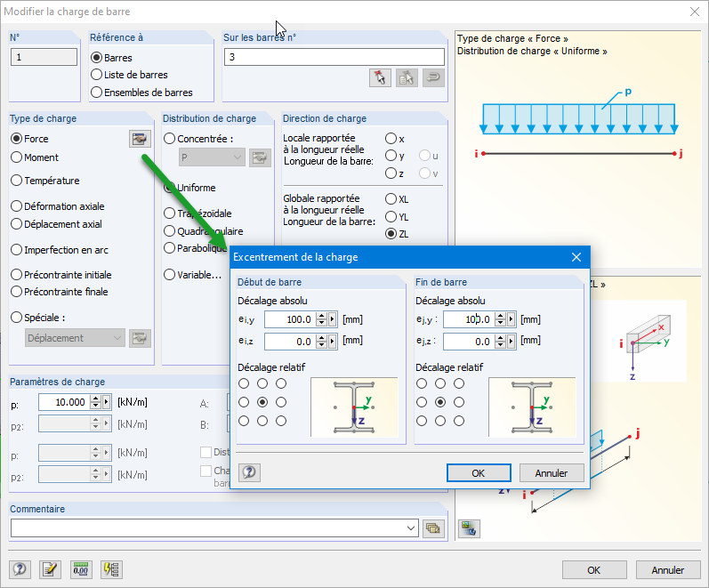Click the I-section diagram under Début de barre
The height and width of the screenshot is (588, 709).
click(354, 407)
